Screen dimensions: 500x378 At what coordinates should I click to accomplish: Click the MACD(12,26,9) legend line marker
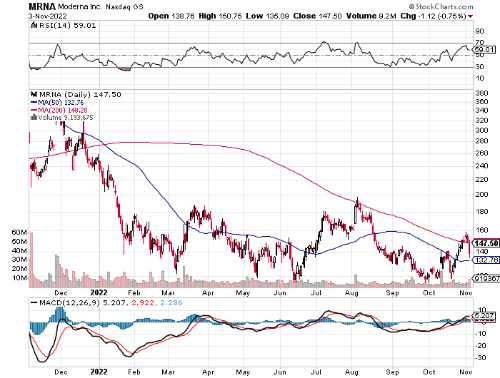[34, 303]
